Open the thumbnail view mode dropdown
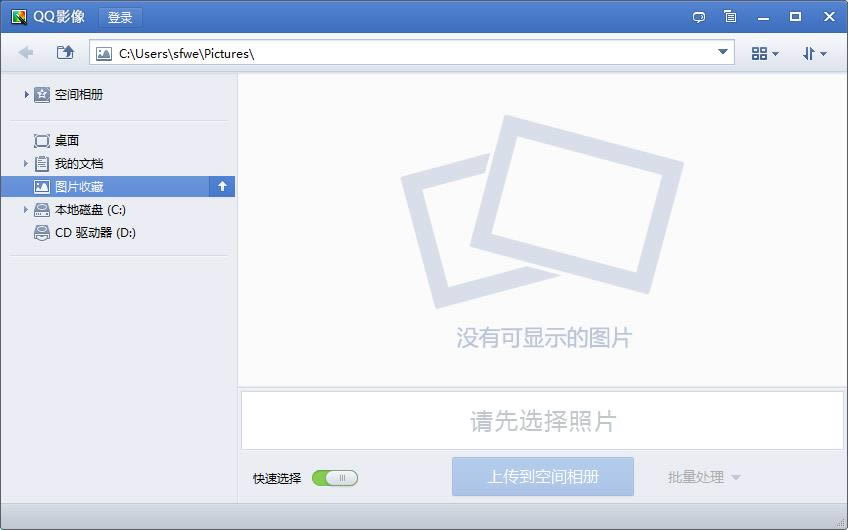Viewport: 848px width, 530px height. pos(765,53)
